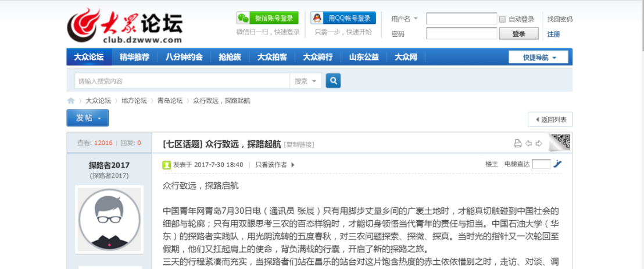Viewport: 644px width, 269px height.
Task: Click the search content input field
Action: 181,81
